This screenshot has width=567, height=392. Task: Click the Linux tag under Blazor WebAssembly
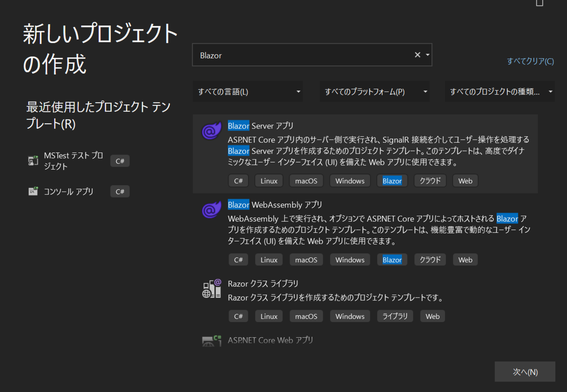tap(269, 260)
